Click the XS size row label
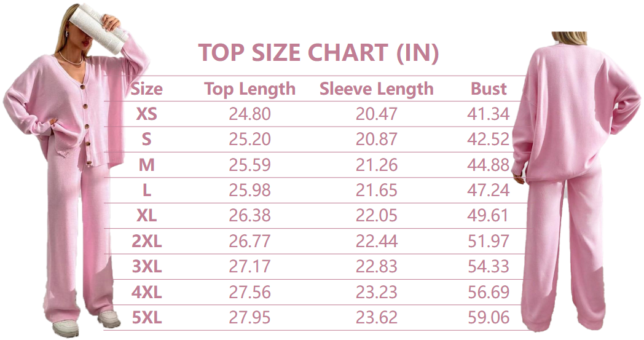 click(x=147, y=114)
